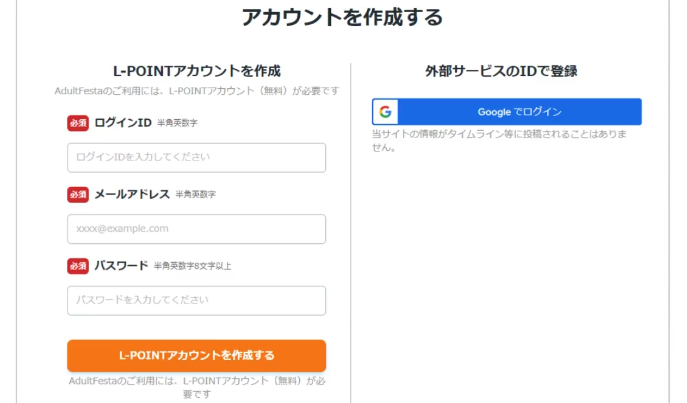Click the ログインID field label
Screen dimensions: 687x403
point(123,123)
